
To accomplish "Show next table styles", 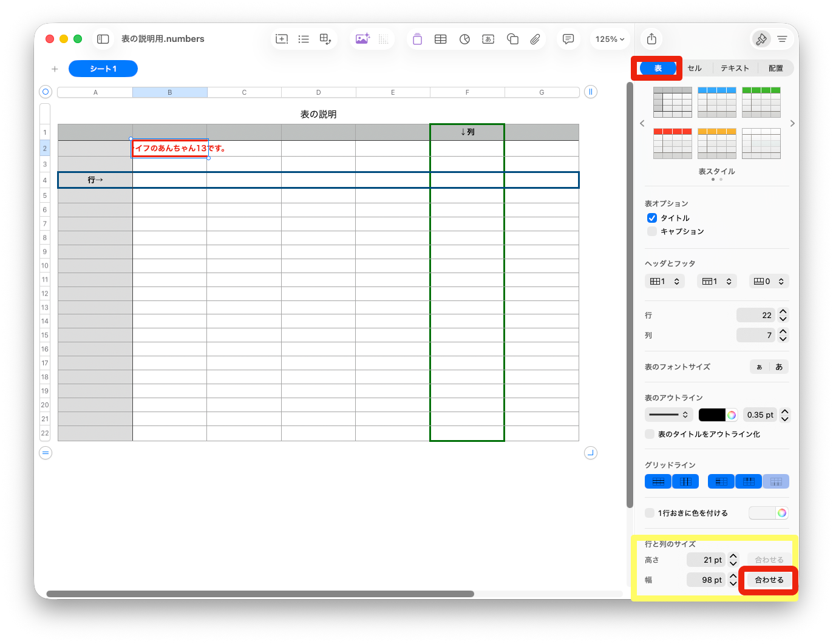I will coord(792,123).
